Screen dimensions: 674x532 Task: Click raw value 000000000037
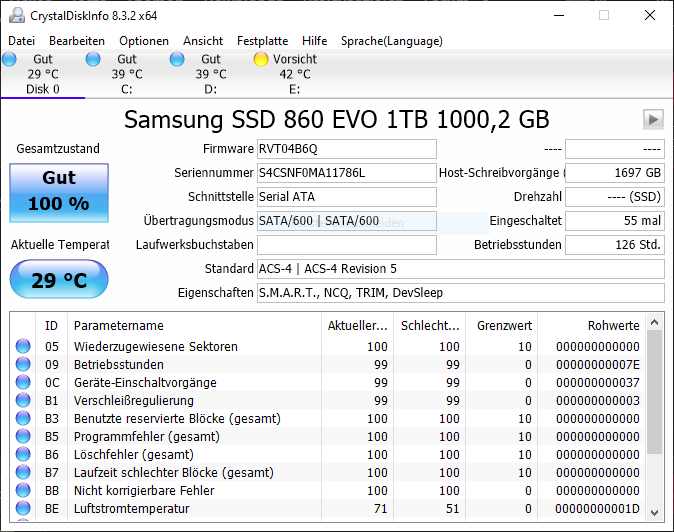[x=597, y=382]
